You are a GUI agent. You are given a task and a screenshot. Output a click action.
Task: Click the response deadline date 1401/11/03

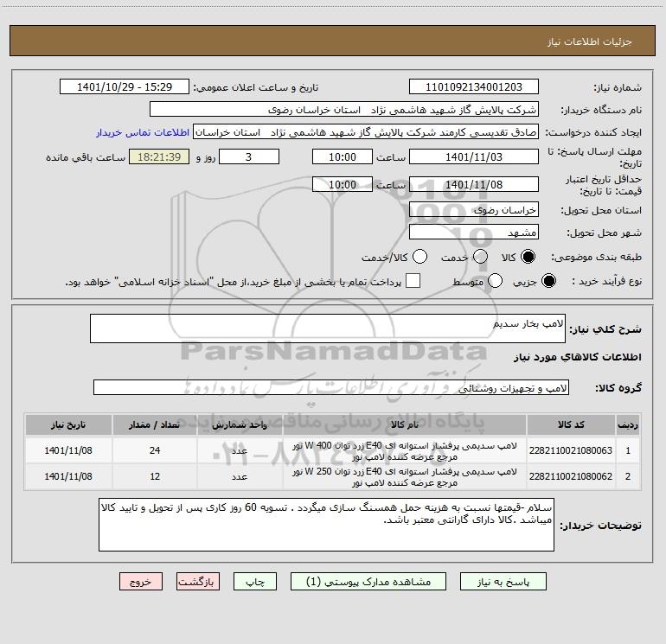pyautogui.click(x=474, y=156)
